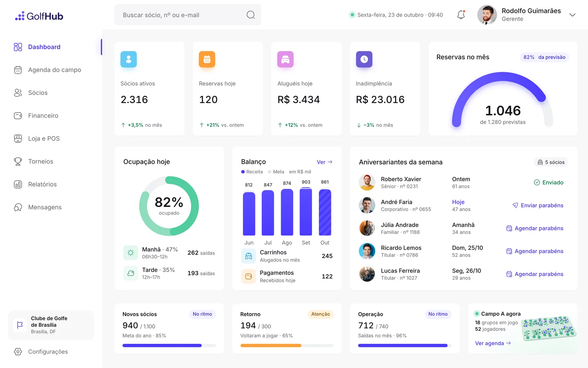588x368 pixels.
Task: Schedule parabéns for Ricardo Lemos
Action: (535, 251)
